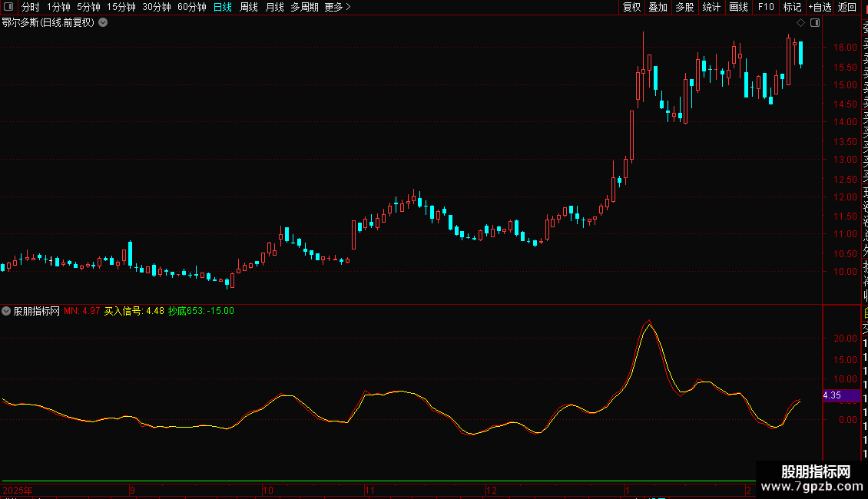Click the 买入信号: 4.48 value

click(x=134, y=311)
